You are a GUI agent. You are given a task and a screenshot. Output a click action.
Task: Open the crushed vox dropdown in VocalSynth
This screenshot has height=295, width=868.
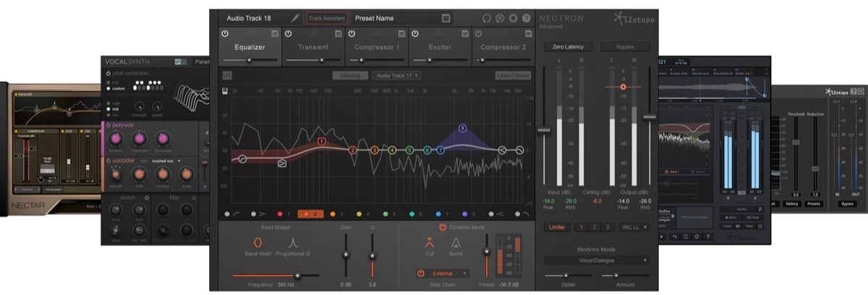167,161
